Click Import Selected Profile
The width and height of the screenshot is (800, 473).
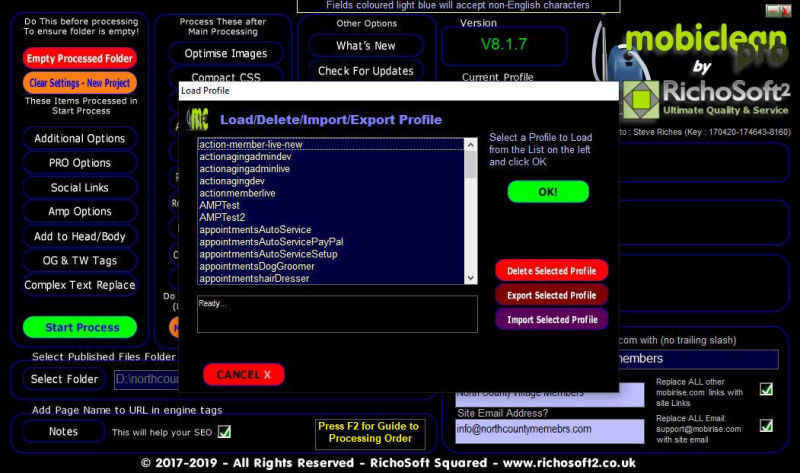tap(552, 319)
